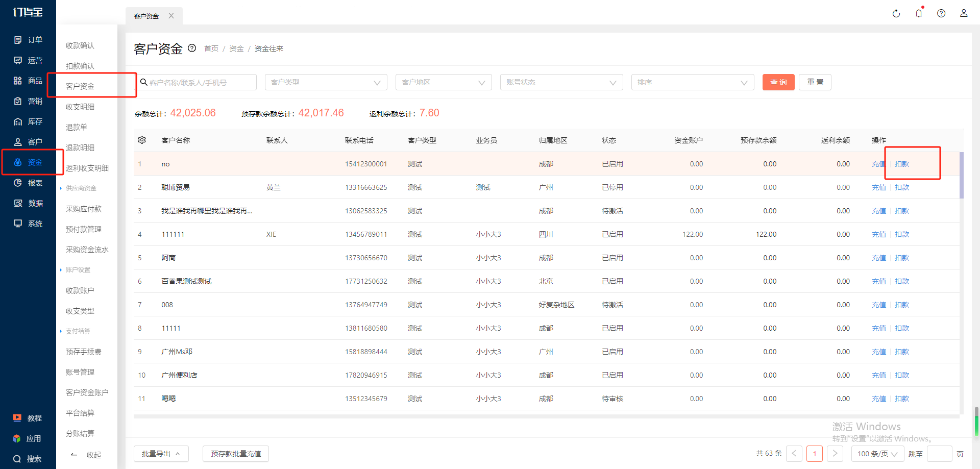
Task: Click 扣款 for customer no
Action: click(902, 164)
